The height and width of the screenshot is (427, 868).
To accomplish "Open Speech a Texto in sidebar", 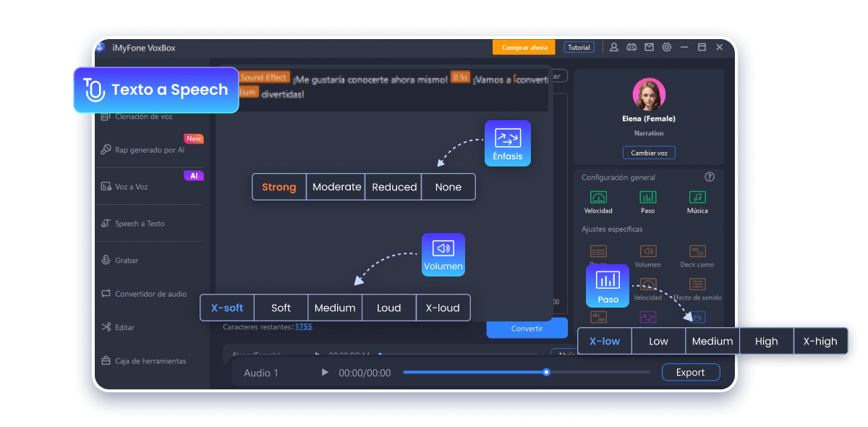I will pyautogui.click(x=139, y=224).
